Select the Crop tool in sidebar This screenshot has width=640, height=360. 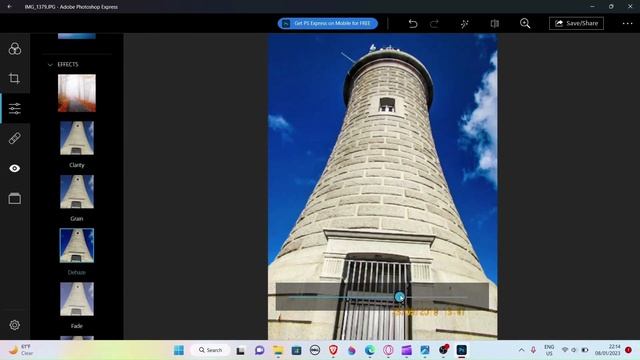click(14, 78)
